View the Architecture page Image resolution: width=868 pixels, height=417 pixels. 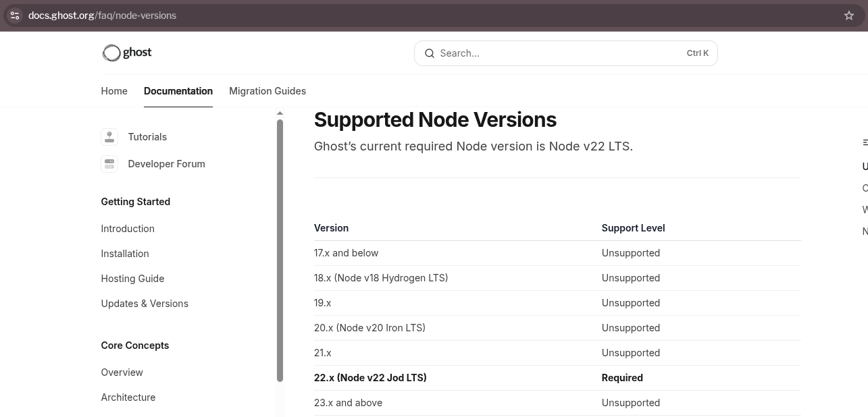[128, 397]
